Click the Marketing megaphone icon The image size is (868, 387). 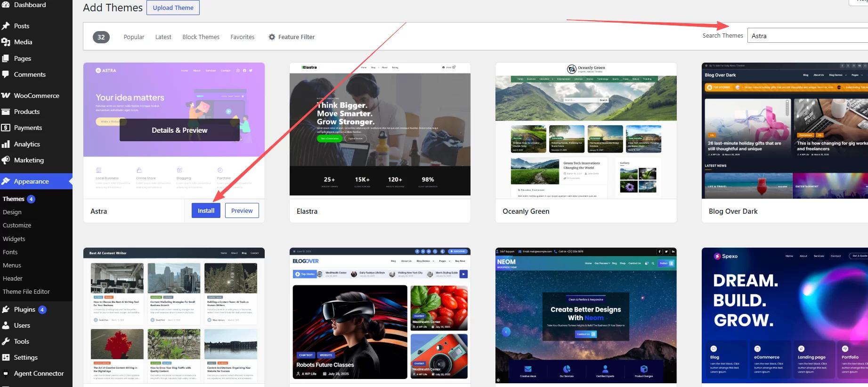point(6,160)
